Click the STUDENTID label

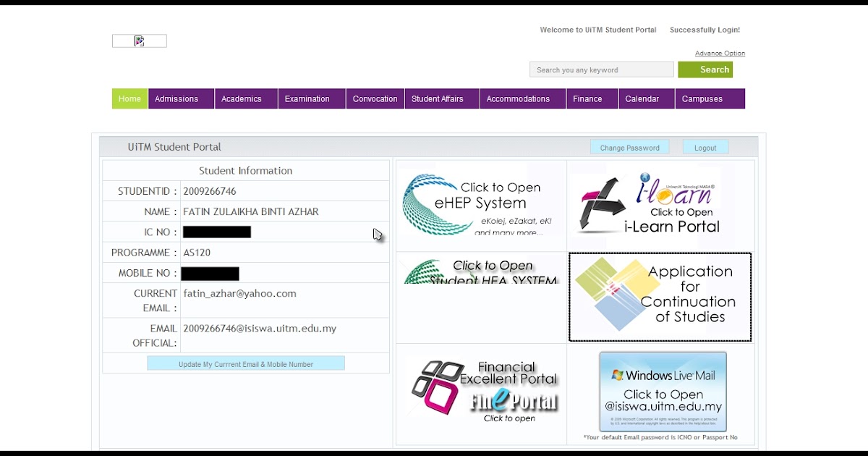[x=148, y=191]
